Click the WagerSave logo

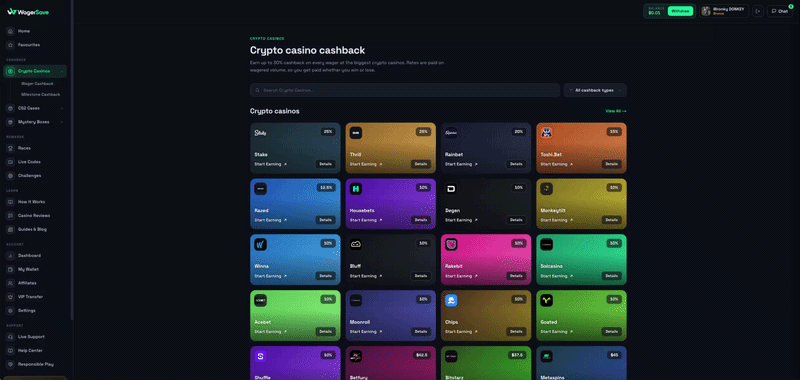28,12
